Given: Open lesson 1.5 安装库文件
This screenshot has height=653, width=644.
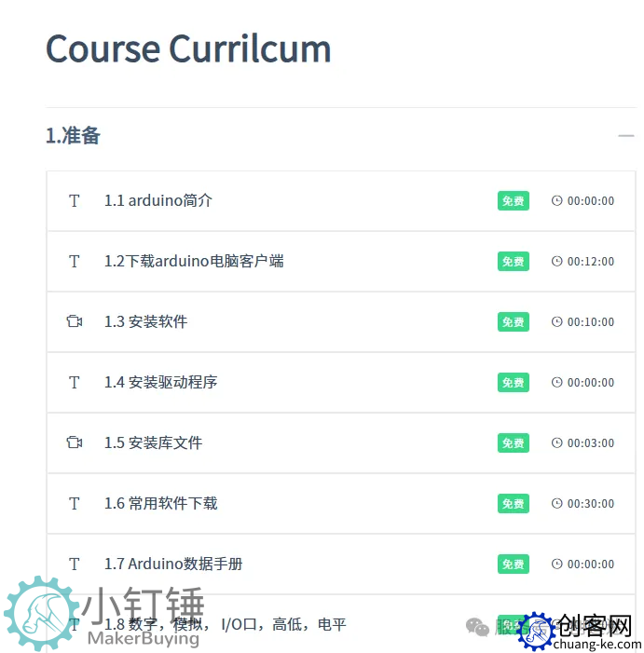Looking at the screenshot, I should [x=153, y=442].
